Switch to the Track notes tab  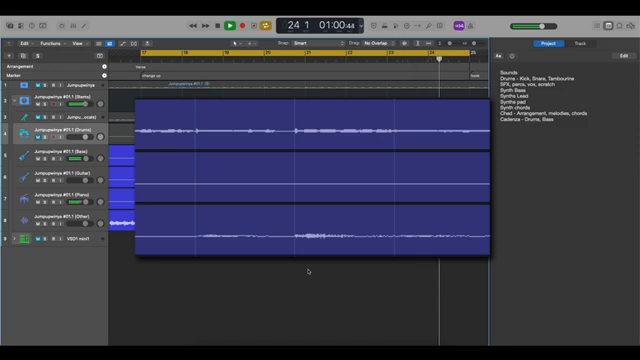click(x=580, y=43)
